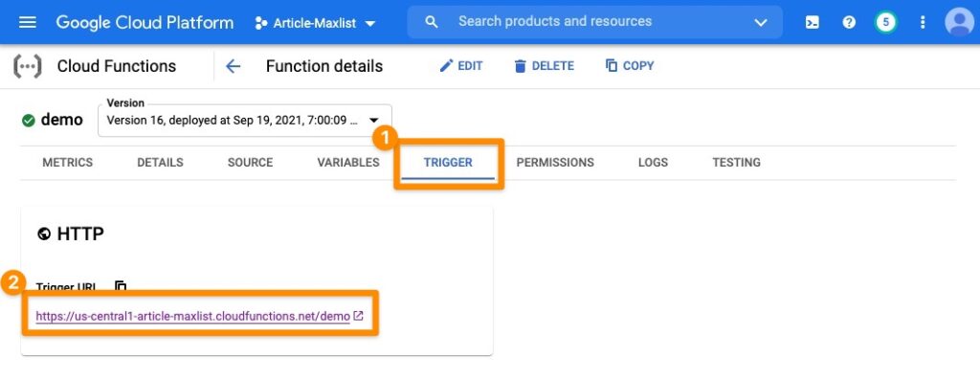Screen dimensions: 980x381
Task: Select the TRIGGER tab
Action: (x=448, y=163)
